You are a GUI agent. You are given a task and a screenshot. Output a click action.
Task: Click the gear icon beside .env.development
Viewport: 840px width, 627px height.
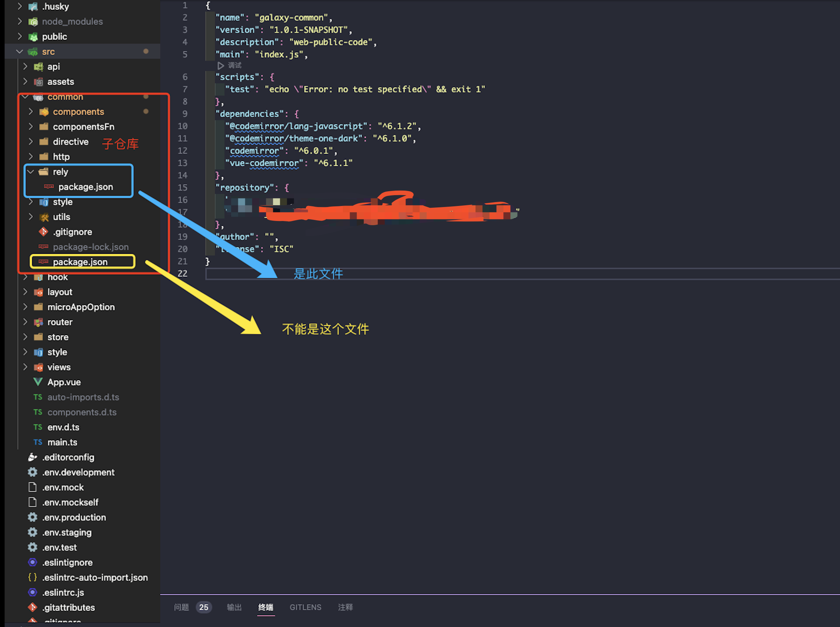click(x=33, y=472)
